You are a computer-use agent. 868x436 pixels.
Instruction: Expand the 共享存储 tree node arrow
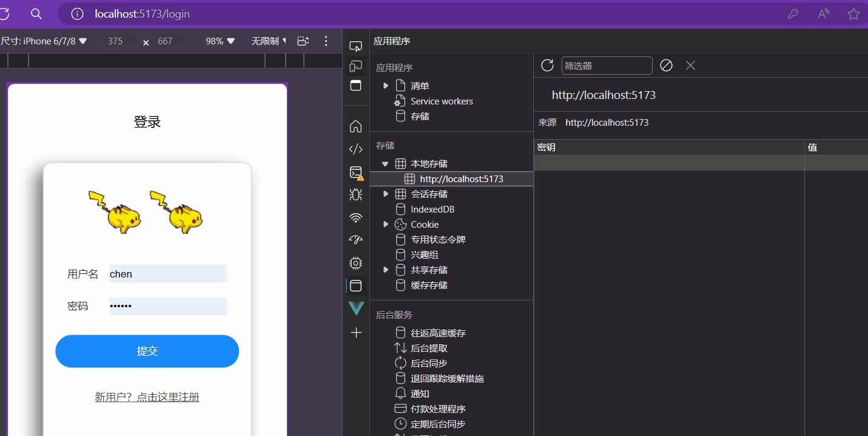tap(386, 270)
